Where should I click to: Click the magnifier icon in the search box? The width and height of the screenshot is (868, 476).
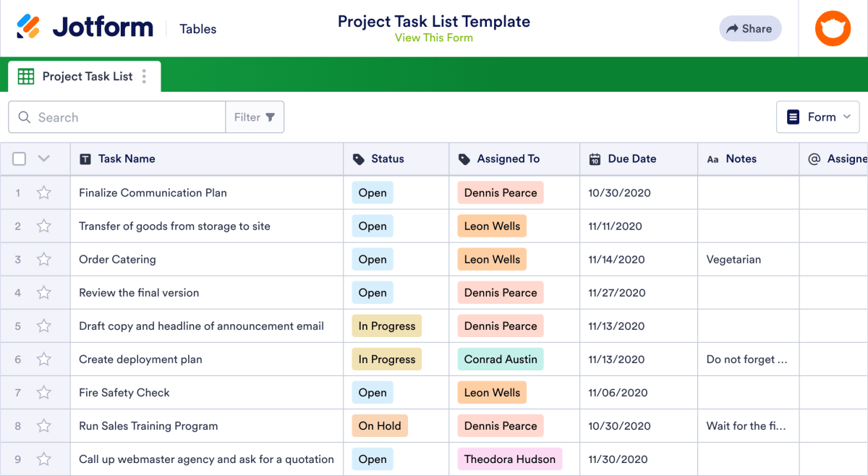24,116
